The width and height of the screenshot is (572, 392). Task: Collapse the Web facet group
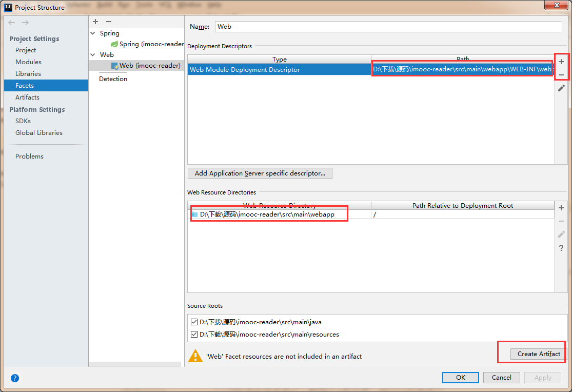(x=93, y=55)
